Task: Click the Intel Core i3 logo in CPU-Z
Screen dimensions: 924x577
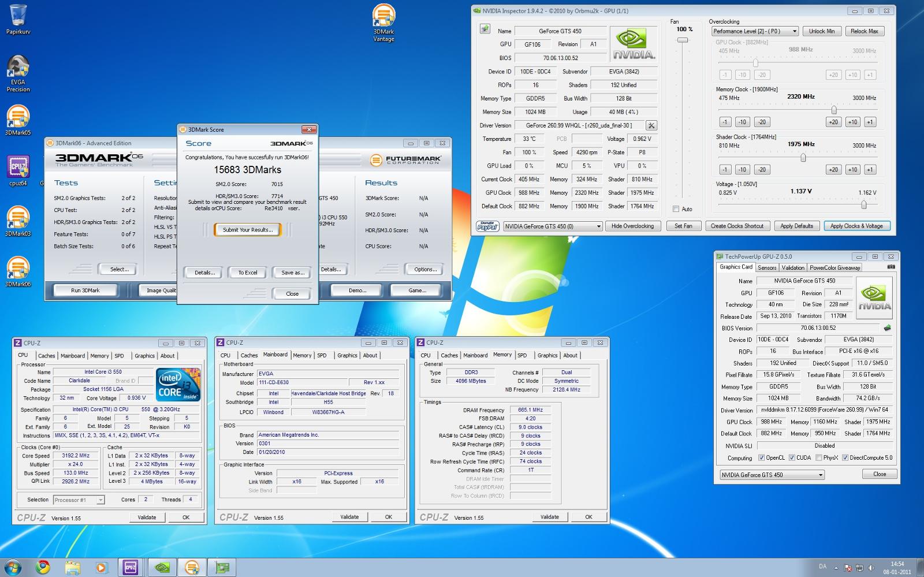Action: coord(178,385)
